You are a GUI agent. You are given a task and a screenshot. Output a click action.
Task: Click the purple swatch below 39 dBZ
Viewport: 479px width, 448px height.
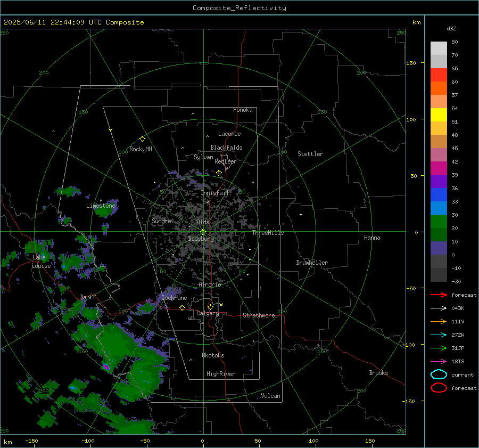[439, 181]
